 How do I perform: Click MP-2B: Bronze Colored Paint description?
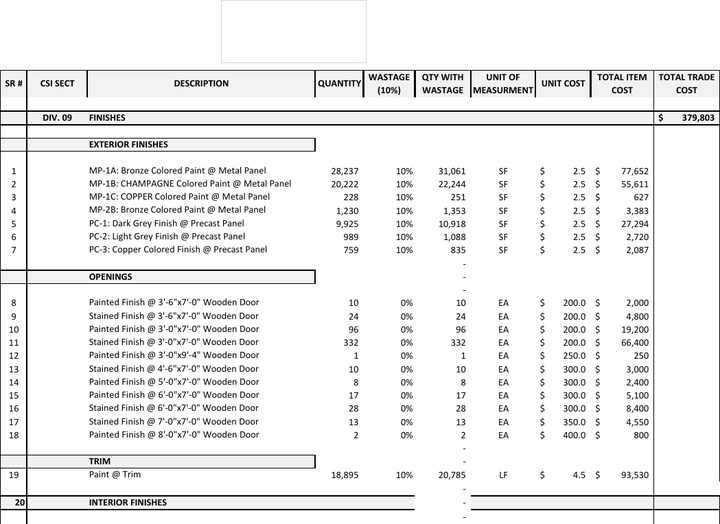(177, 210)
